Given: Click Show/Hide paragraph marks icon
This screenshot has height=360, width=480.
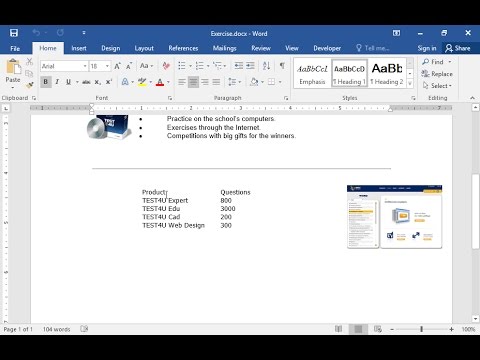Looking at the screenshot, I should pyautogui.click(x=282, y=66).
